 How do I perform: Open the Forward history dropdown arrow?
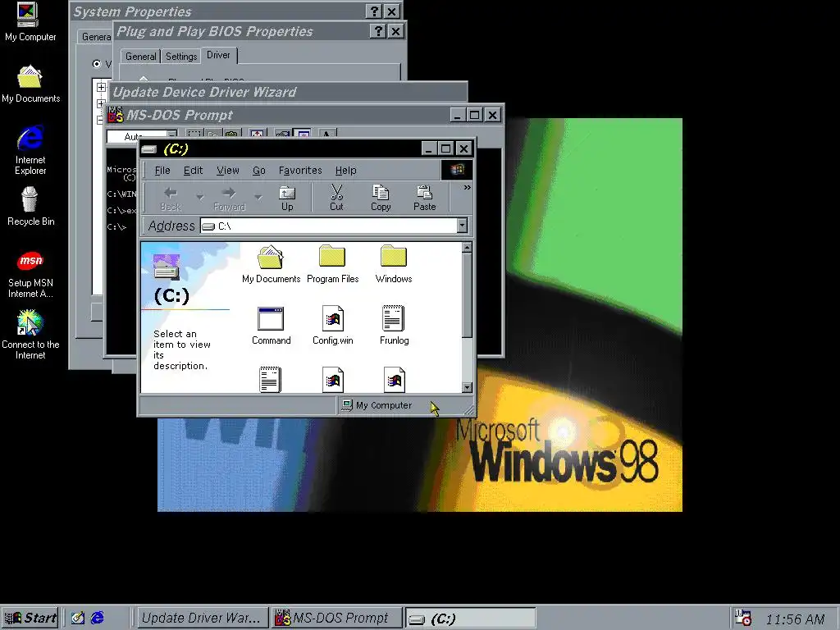258,198
